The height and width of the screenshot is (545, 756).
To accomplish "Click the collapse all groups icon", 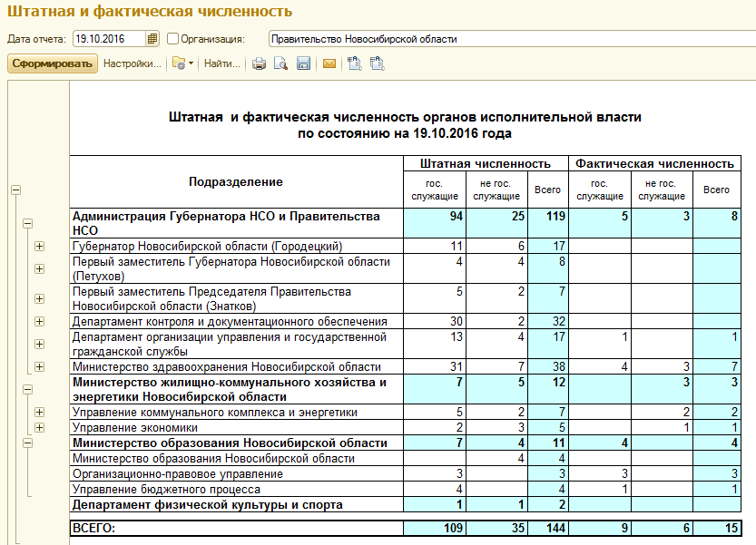I will (377, 63).
